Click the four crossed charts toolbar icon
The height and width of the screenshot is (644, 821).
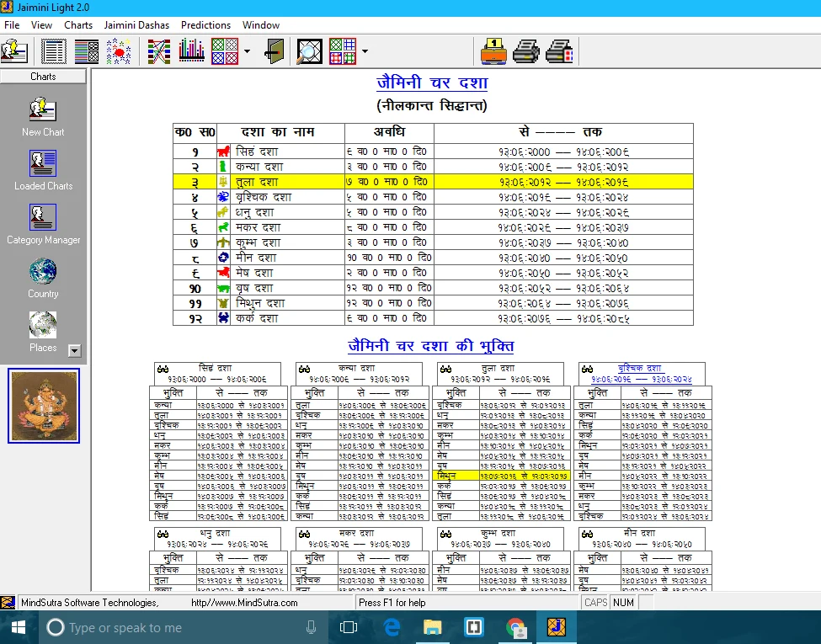click(225, 51)
